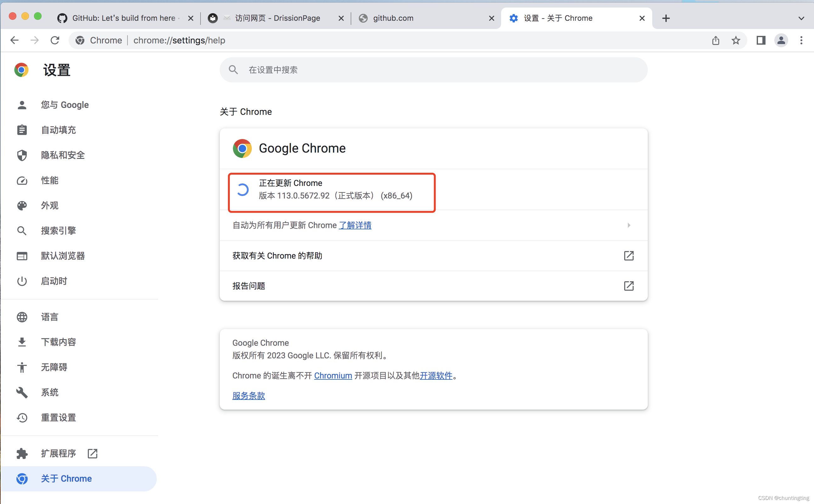Open the 开源软件 link
Screen dimensions: 814x504
click(x=436, y=376)
